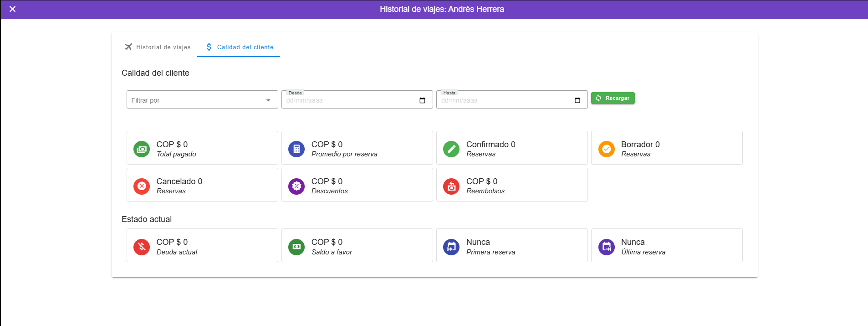This screenshot has width=868, height=326.
Task: Click the blue Primera reserva calendar icon
Action: click(451, 247)
